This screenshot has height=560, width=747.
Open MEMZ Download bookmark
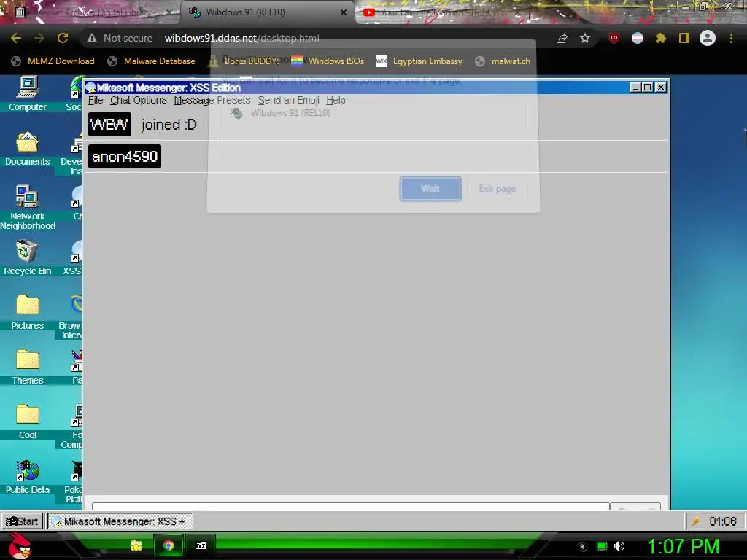[53, 61]
